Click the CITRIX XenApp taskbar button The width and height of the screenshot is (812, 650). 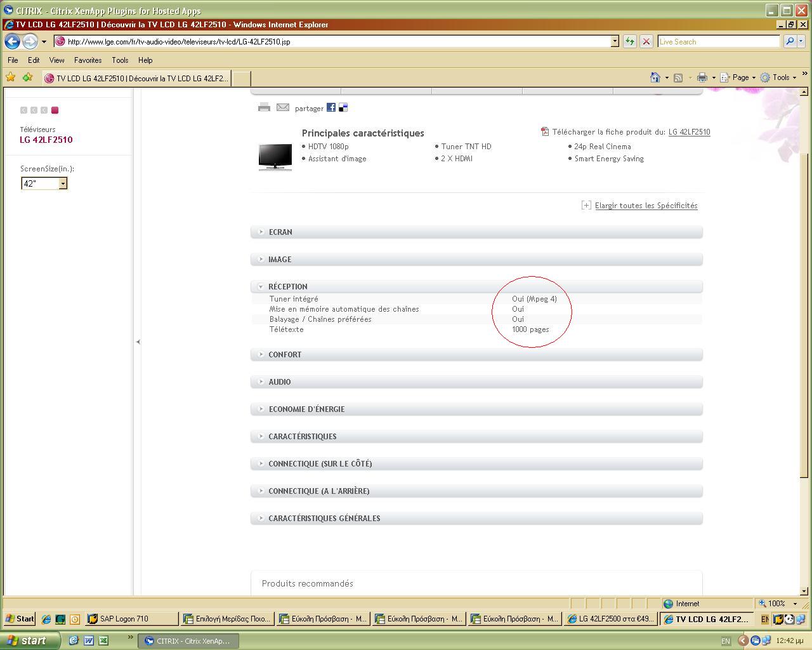[x=188, y=641]
